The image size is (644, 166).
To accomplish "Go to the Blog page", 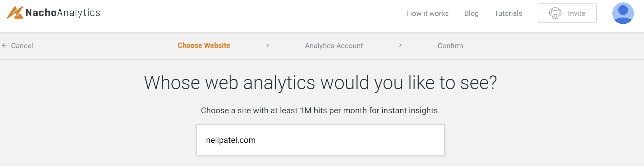I will point(471,13).
